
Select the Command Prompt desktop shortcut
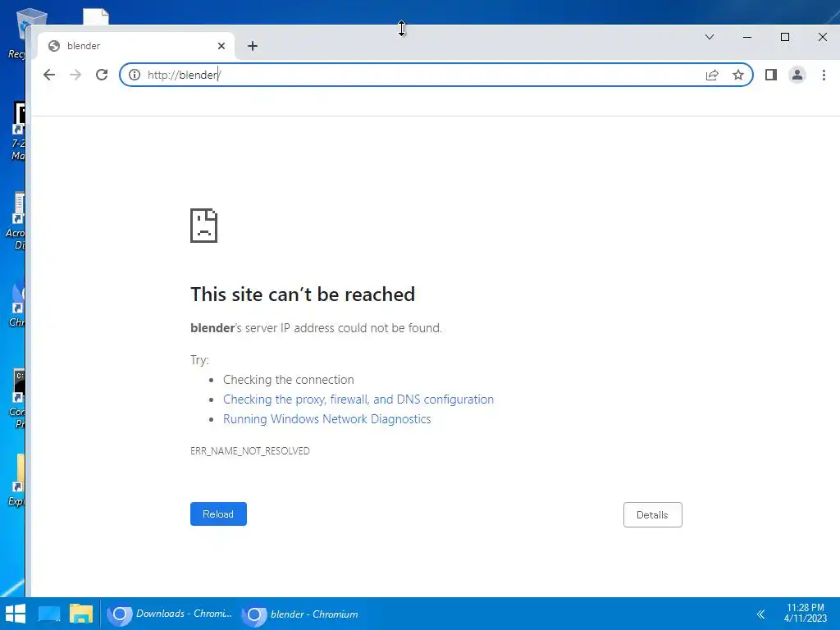(x=17, y=399)
